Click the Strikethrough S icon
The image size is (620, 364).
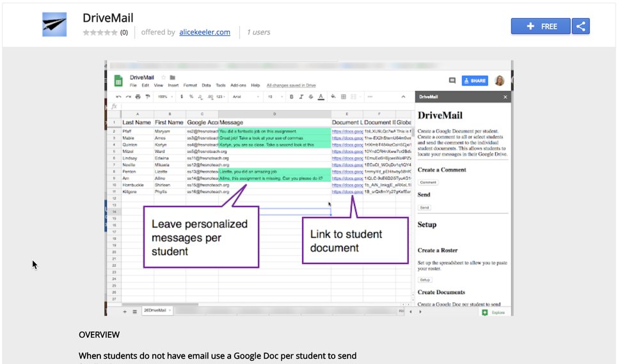coord(311,97)
